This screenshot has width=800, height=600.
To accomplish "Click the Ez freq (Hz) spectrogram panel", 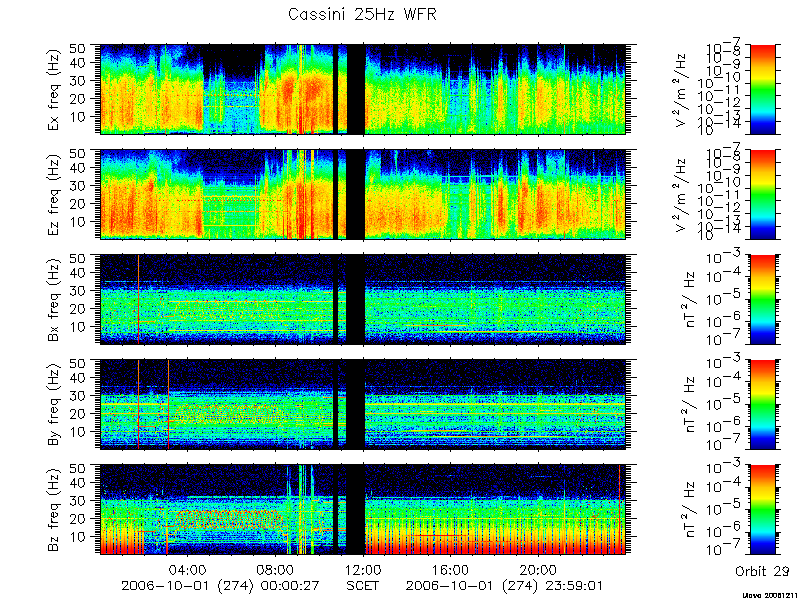I will 363,194.
